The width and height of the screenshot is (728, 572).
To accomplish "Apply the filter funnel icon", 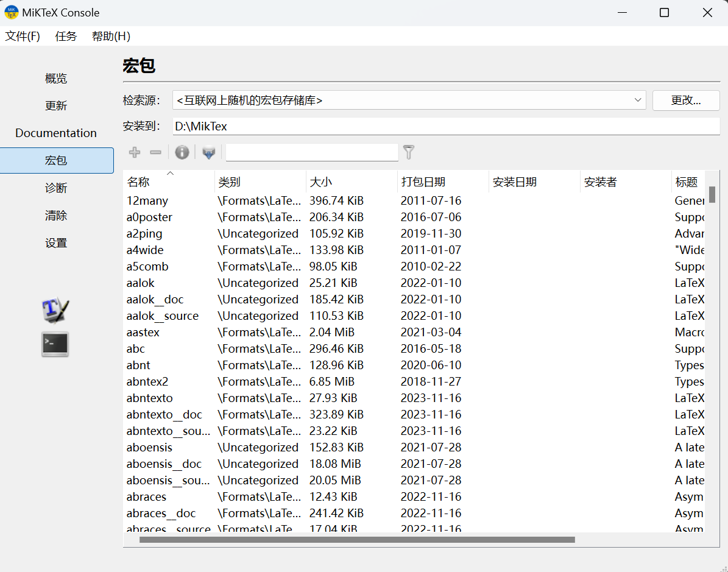I will pyautogui.click(x=409, y=152).
